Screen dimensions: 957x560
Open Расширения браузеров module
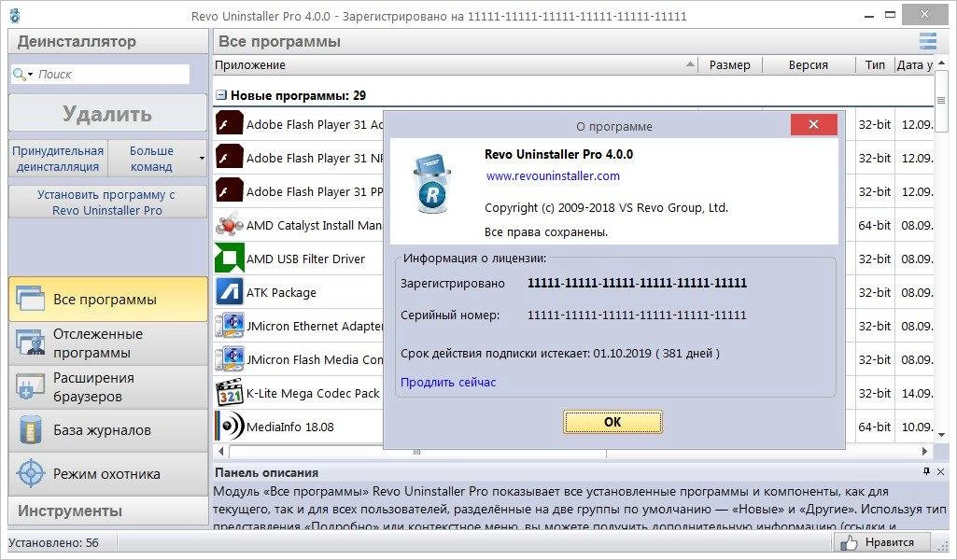(x=108, y=386)
